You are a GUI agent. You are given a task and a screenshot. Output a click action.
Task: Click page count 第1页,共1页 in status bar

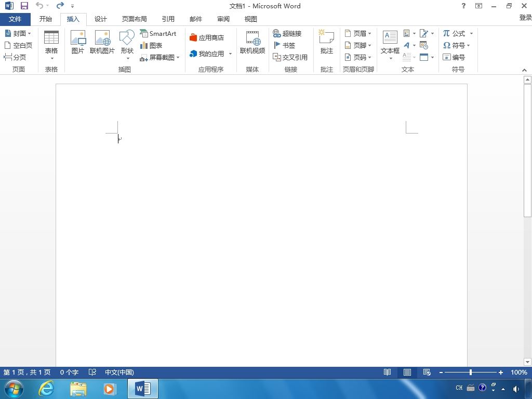coord(27,372)
